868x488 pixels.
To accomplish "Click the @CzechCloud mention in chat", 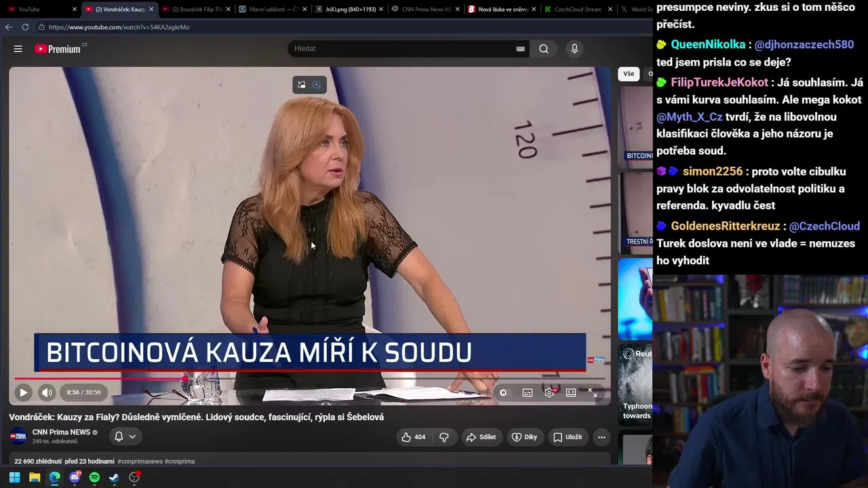I will click(x=825, y=226).
